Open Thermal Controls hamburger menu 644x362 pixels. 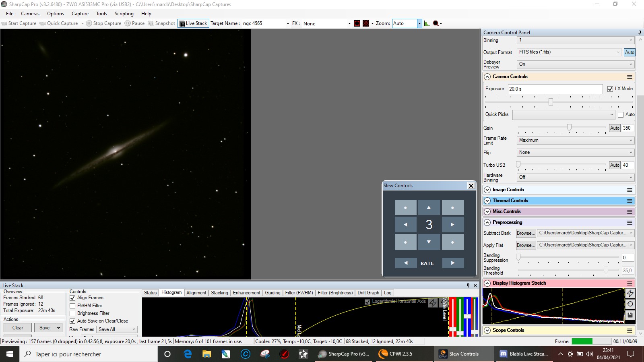click(x=630, y=201)
